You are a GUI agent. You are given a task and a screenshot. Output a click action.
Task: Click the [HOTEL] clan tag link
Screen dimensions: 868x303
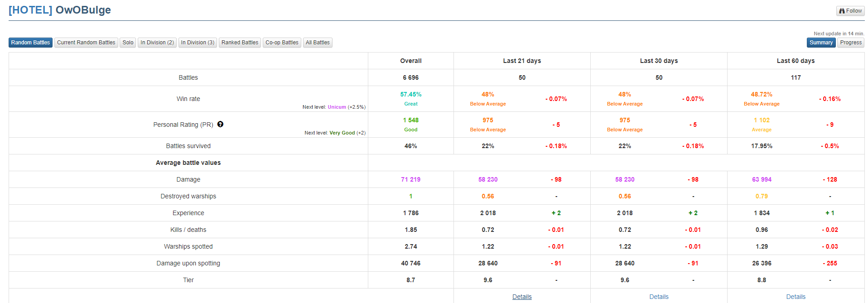(x=30, y=10)
